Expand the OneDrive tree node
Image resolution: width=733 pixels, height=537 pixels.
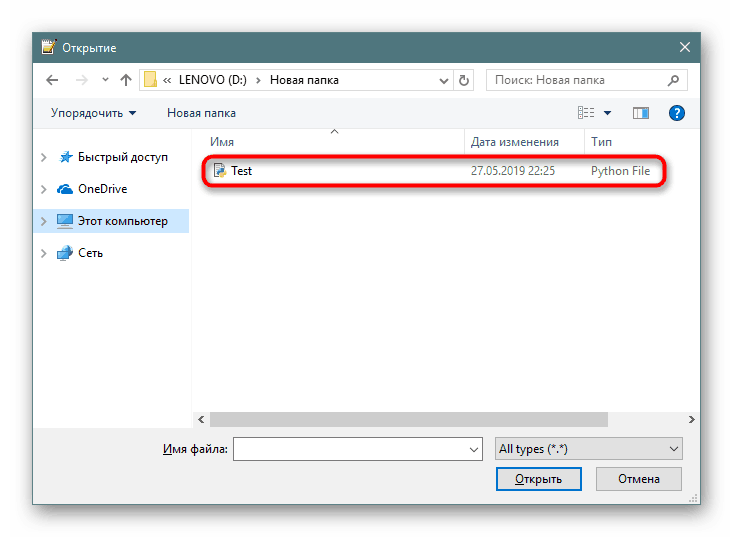pos(43,189)
